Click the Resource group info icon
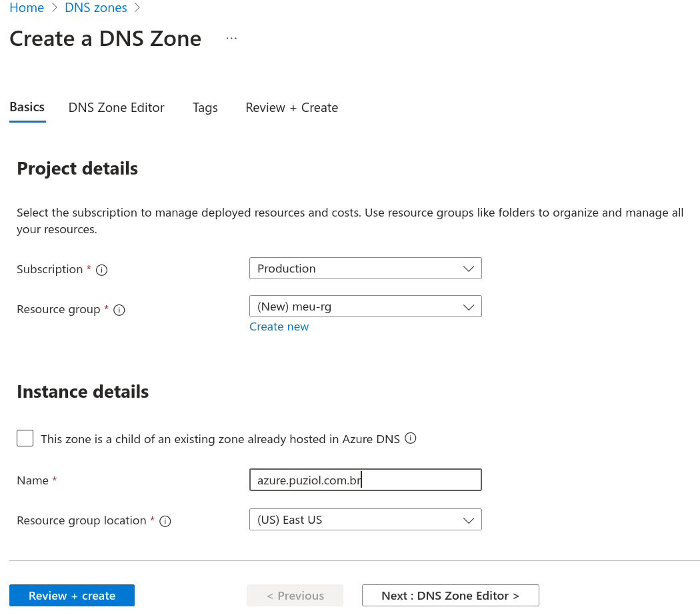Viewport: 700px width, 615px height. (119, 310)
